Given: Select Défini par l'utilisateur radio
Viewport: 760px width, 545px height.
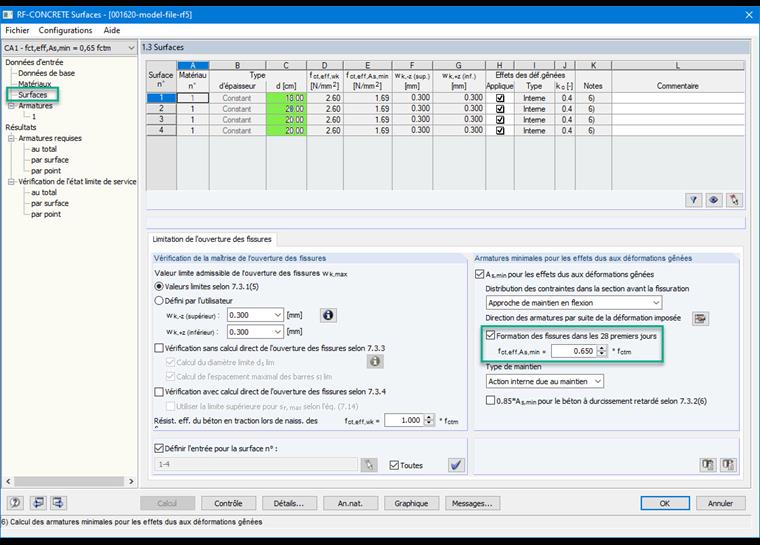Looking at the screenshot, I should pos(158,301).
